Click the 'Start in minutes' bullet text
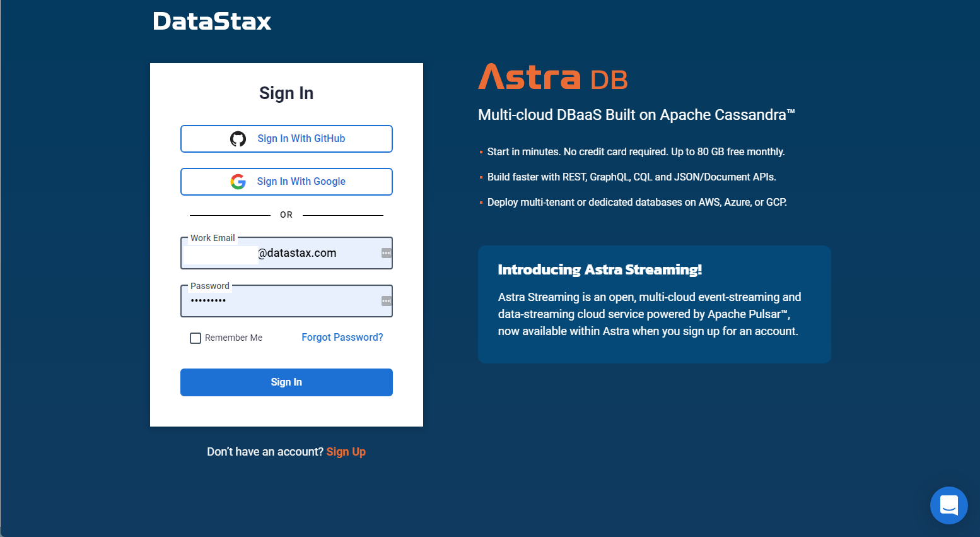 (x=636, y=152)
